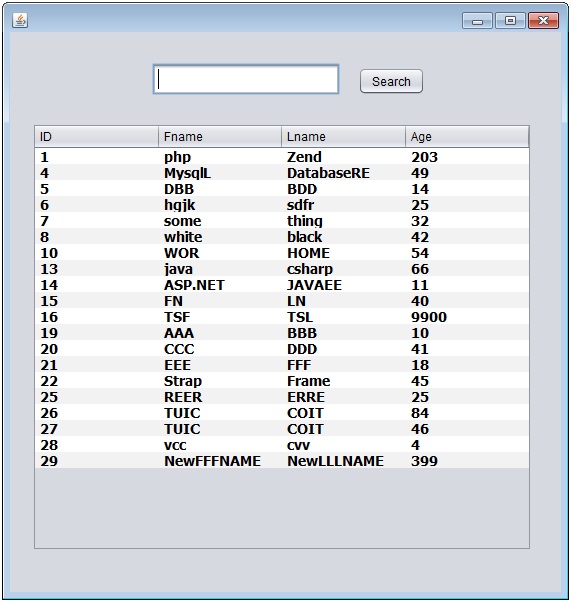Select the Age cell "399"

click(467, 461)
